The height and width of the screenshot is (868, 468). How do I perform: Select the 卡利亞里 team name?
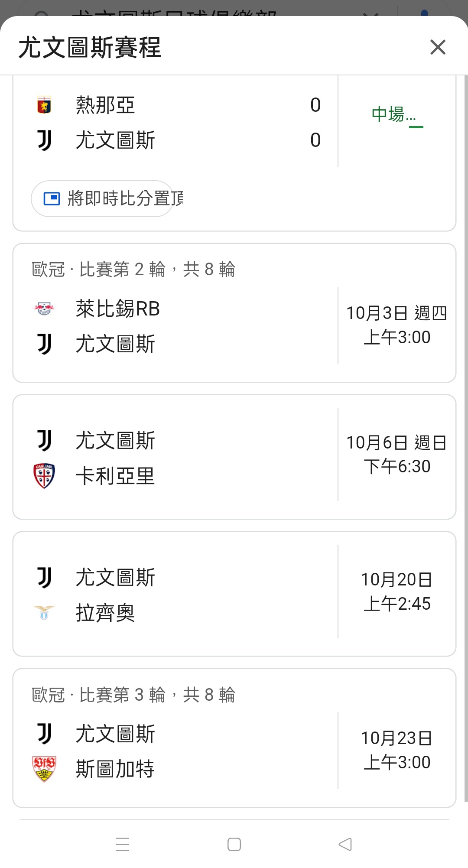(115, 476)
